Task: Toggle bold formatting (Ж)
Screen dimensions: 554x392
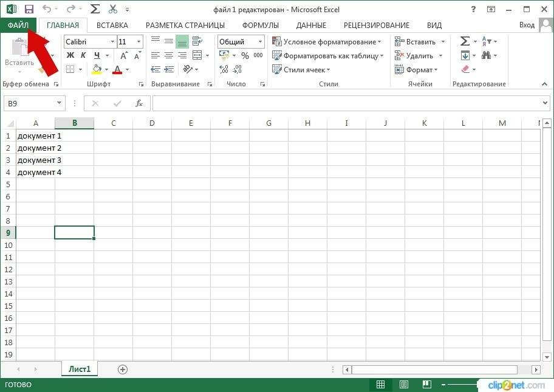Action: (70, 55)
